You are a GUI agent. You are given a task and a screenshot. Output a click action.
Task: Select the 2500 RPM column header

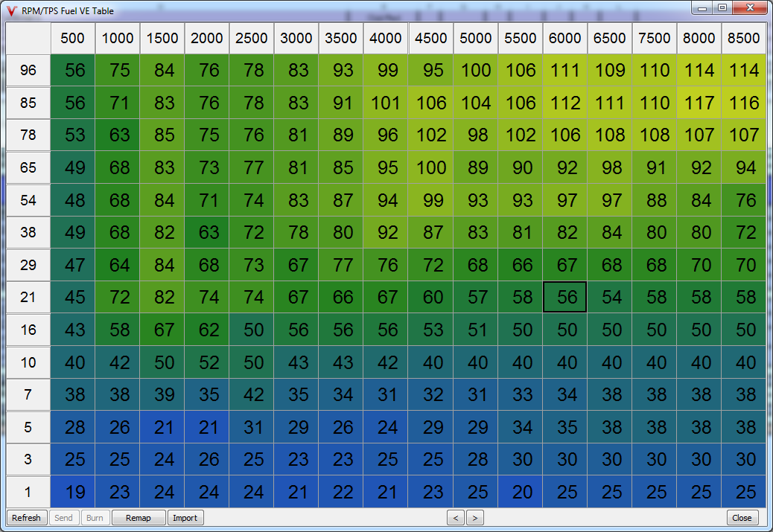click(252, 38)
